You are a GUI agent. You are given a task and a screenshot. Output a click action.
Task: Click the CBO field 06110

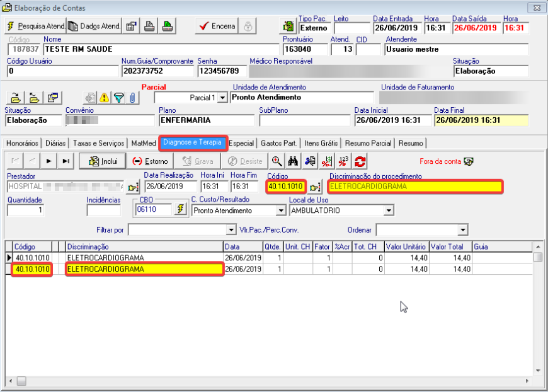click(154, 209)
